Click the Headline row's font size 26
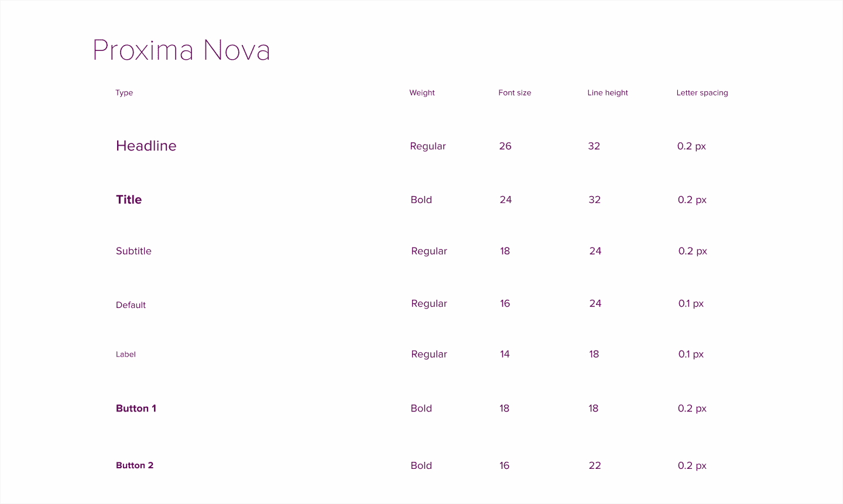This screenshot has height=504, width=843. [505, 146]
